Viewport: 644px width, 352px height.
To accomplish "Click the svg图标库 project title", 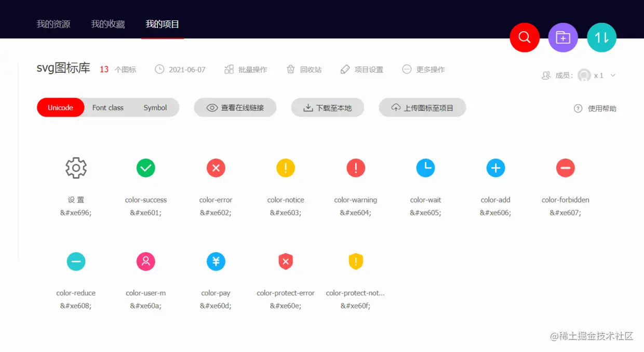I will coord(63,68).
